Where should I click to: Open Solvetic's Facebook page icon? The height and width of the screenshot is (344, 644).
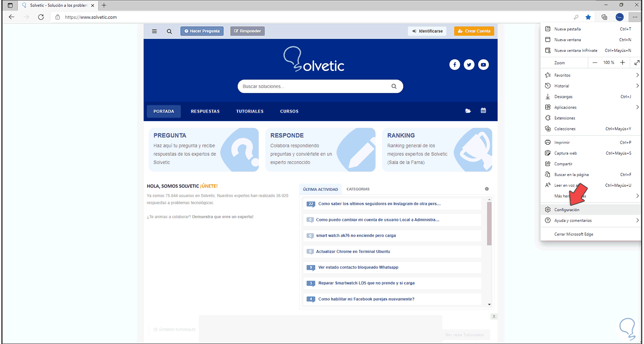[x=455, y=65]
